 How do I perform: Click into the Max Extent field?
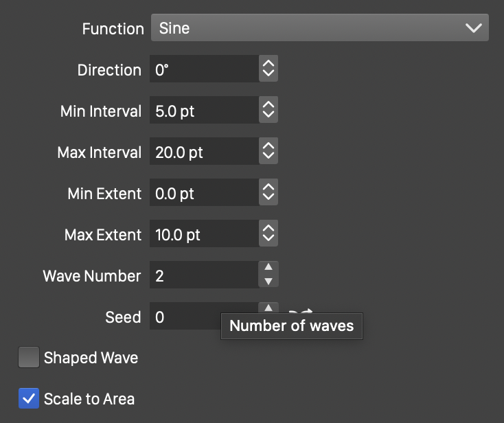click(204, 234)
